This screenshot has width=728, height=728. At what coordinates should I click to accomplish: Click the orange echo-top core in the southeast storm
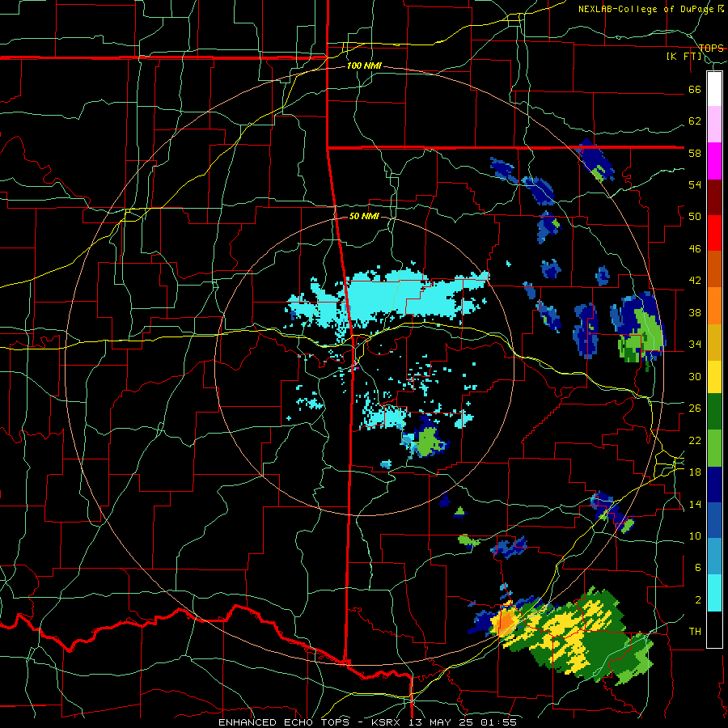click(x=505, y=621)
